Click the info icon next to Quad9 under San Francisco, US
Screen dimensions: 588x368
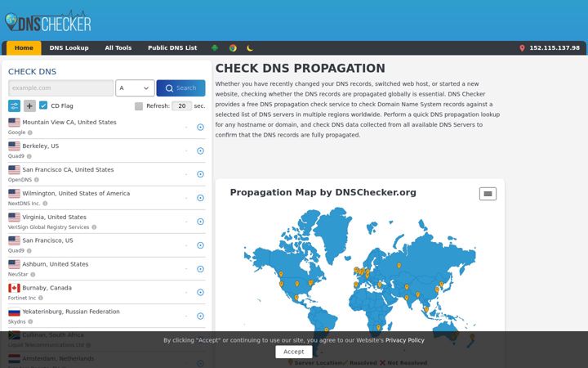tap(29, 251)
